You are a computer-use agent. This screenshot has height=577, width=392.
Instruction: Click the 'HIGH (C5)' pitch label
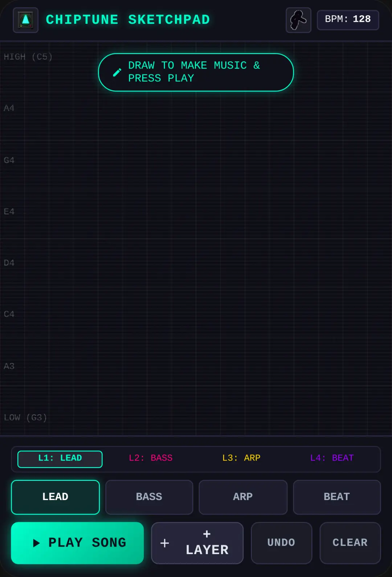coord(28,57)
